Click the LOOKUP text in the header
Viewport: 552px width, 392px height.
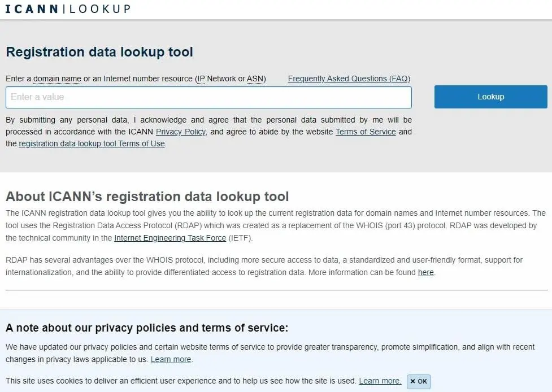98,9
